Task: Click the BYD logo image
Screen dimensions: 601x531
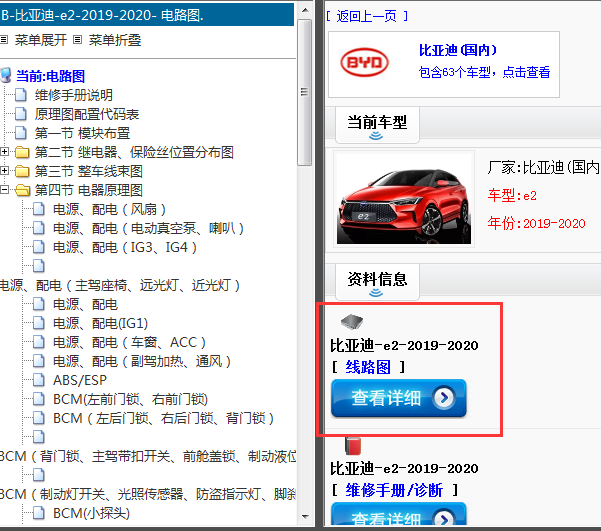Action: click(365, 62)
